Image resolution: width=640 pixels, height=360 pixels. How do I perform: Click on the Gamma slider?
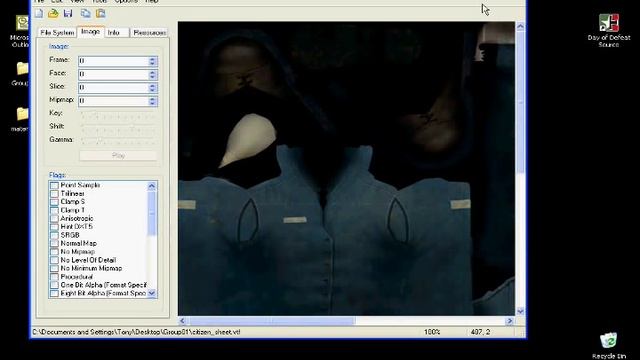[118, 142]
